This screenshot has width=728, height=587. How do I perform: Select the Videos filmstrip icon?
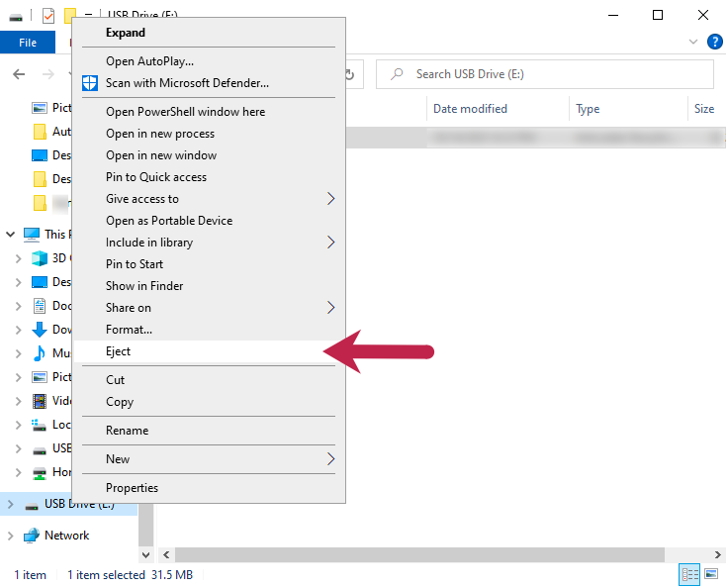click(40, 401)
